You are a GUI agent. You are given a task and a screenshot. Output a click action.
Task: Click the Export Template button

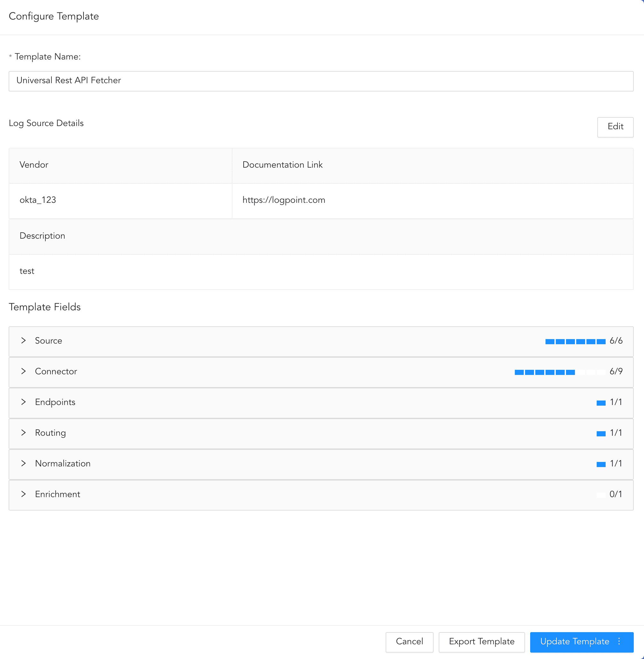[x=481, y=641]
